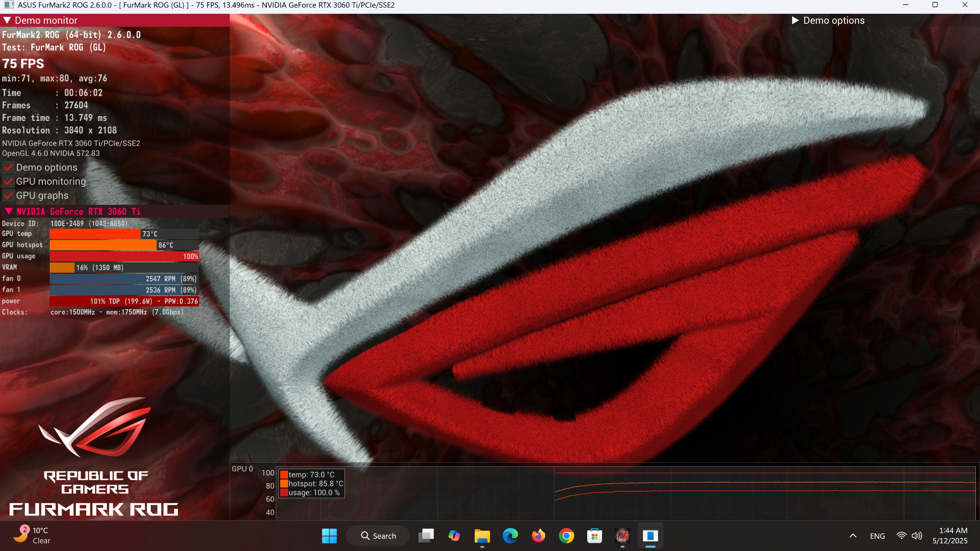Open the FurMark app taskbar icon
The image size is (980, 551).
click(622, 536)
